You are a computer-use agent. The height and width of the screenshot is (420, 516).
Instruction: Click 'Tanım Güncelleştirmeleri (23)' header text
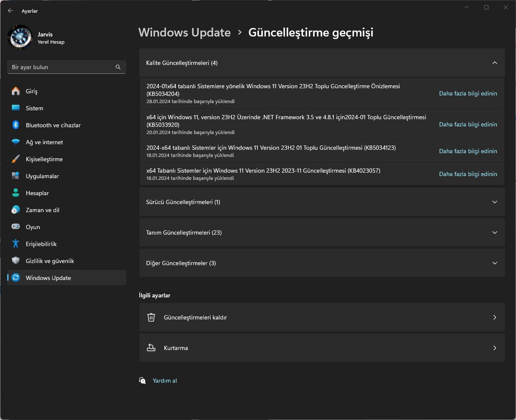[184, 232]
